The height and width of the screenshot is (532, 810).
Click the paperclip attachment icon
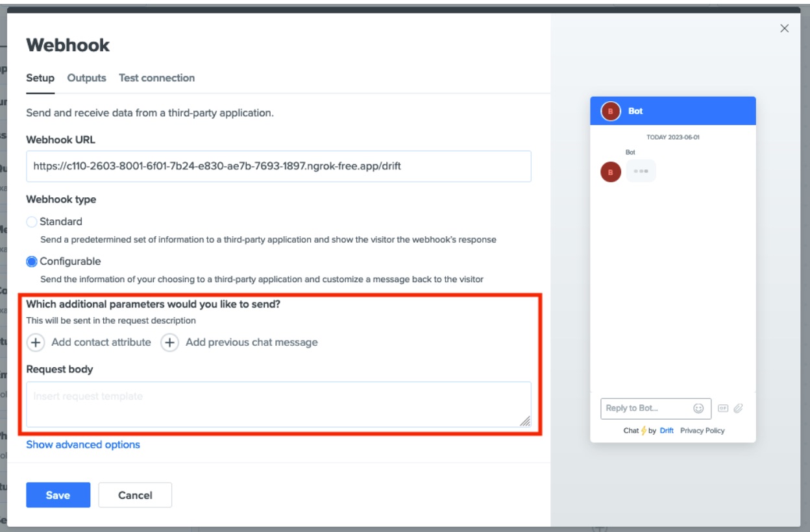pyautogui.click(x=737, y=408)
